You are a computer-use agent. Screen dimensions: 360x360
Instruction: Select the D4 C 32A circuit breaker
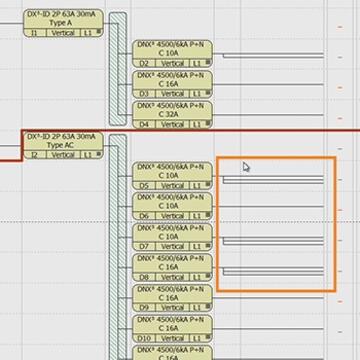click(x=173, y=115)
